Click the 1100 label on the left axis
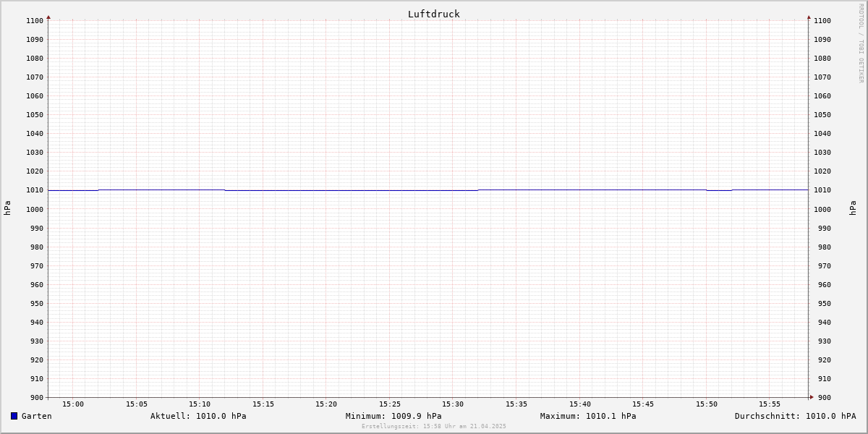This screenshot has width=868, height=434. point(35,21)
